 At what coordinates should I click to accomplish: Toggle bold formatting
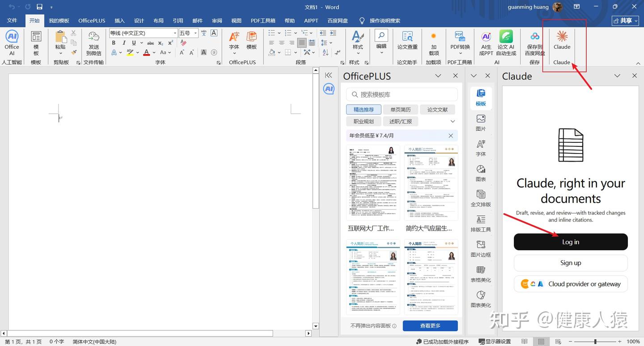coord(114,43)
